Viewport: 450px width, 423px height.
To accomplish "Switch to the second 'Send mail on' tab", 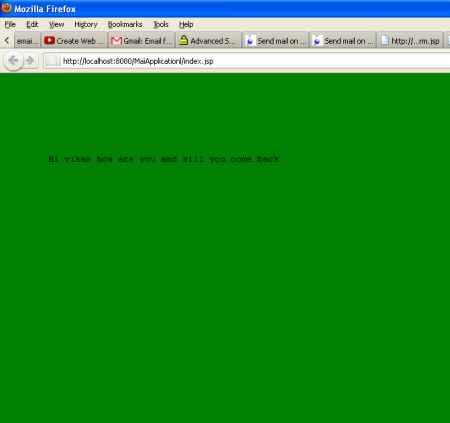I will pyautogui.click(x=343, y=41).
